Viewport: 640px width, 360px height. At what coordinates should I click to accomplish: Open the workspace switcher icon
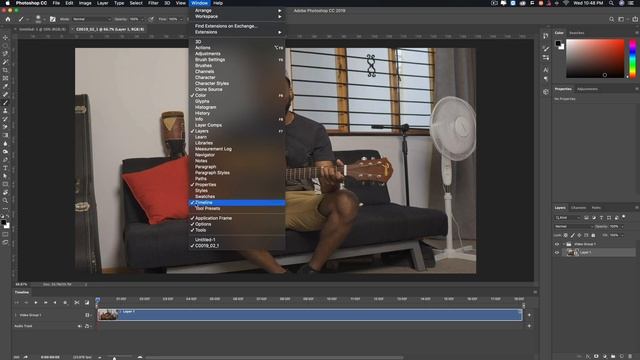pyautogui.click(x=621, y=19)
